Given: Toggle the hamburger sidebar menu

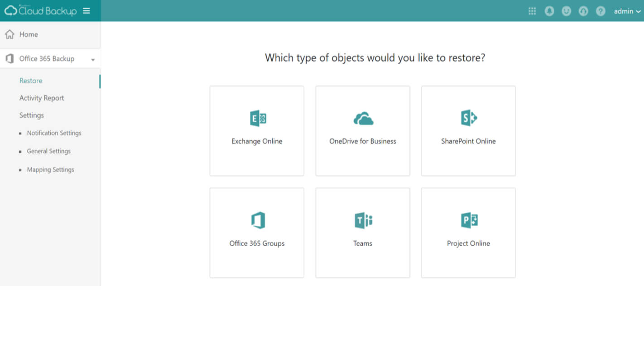Looking at the screenshot, I should point(87,11).
